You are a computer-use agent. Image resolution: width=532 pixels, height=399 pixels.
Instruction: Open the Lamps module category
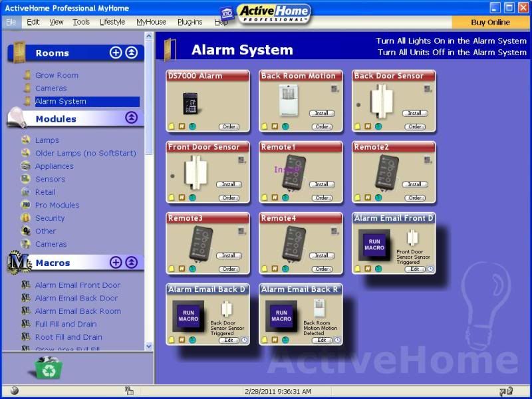[x=47, y=140]
